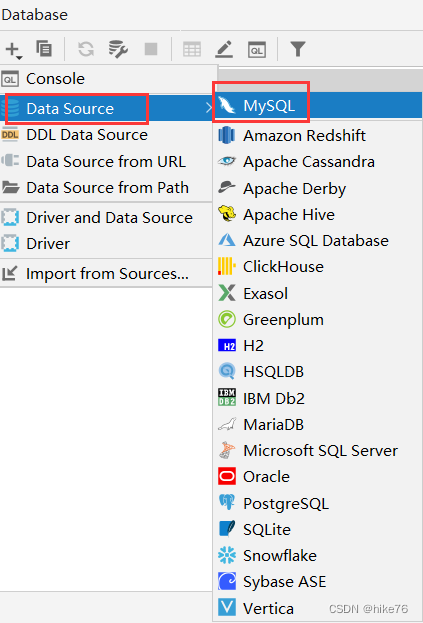The width and height of the screenshot is (423, 623).
Task: Click the edit source pencil icon
Action: point(224,49)
